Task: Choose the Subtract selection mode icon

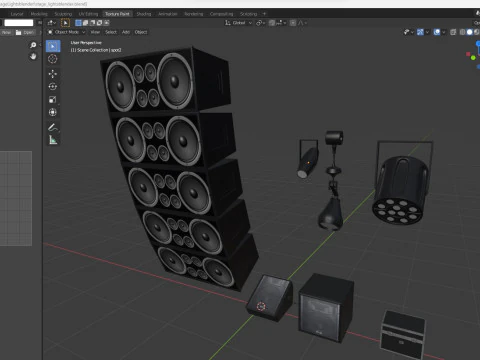Action: point(92,23)
